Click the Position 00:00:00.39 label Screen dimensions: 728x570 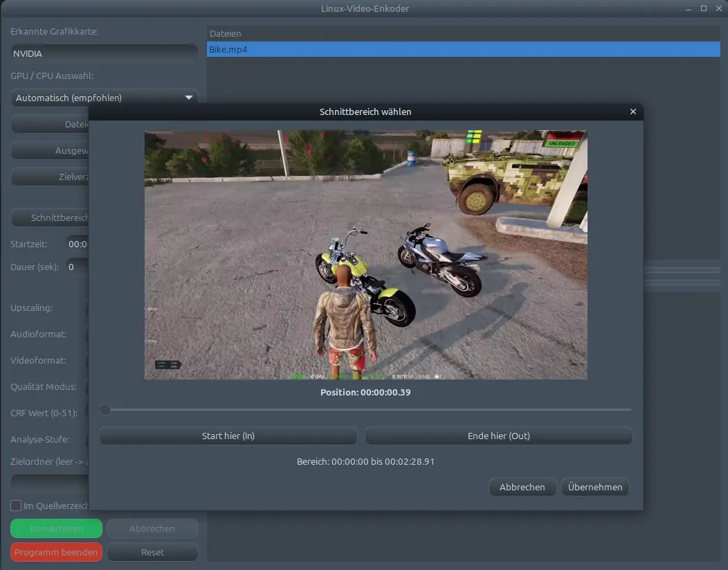click(365, 392)
